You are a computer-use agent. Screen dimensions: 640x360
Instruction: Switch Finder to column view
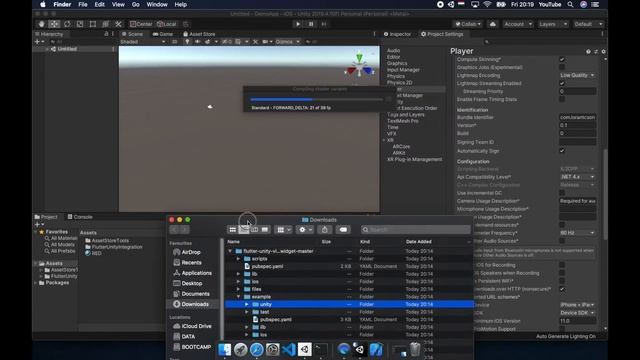point(254,230)
